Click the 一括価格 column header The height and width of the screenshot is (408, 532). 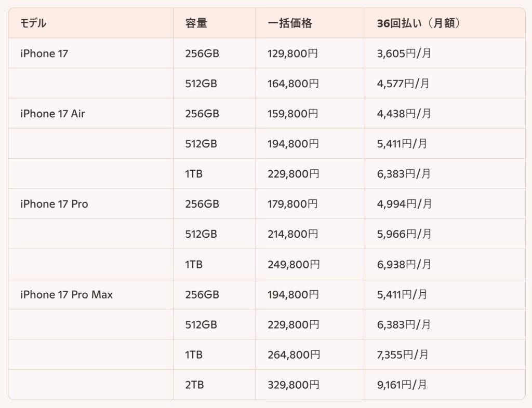[x=289, y=23]
